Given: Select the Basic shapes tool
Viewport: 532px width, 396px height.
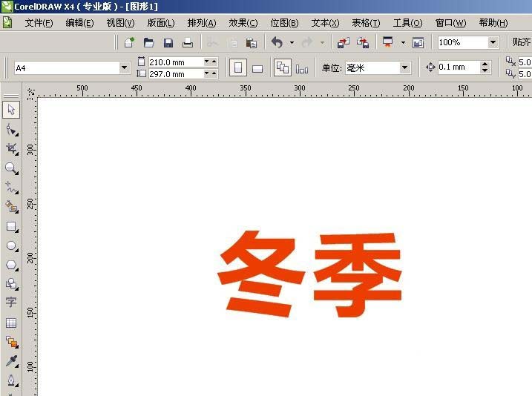Looking at the screenshot, I should [11, 284].
